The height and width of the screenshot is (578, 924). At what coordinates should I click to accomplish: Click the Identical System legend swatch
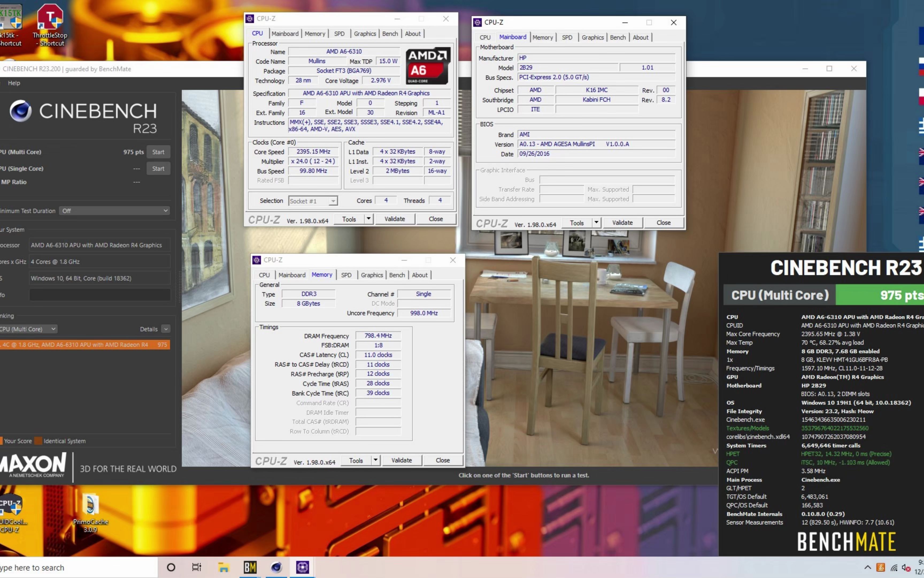click(x=38, y=441)
